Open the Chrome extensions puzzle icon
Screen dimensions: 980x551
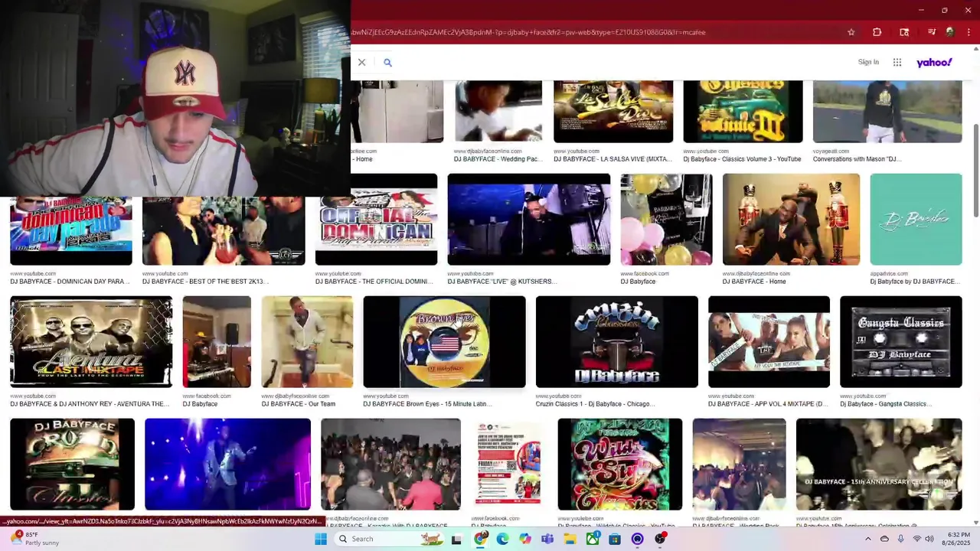click(877, 32)
